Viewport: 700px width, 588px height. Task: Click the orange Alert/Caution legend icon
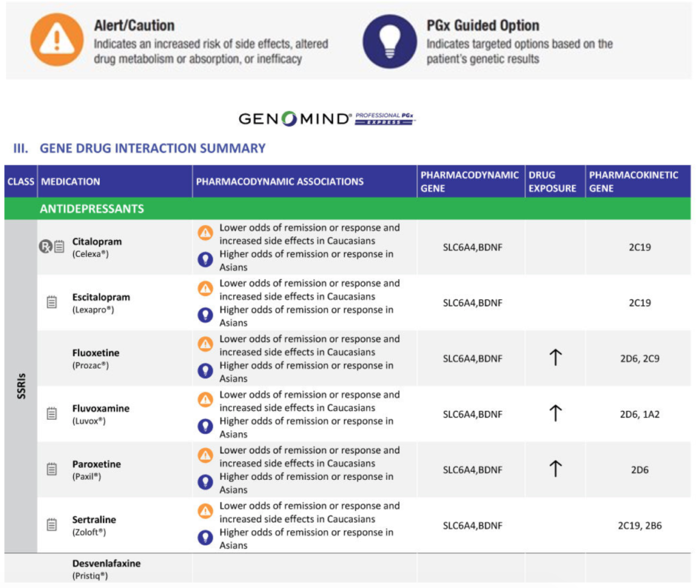[x=57, y=40]
